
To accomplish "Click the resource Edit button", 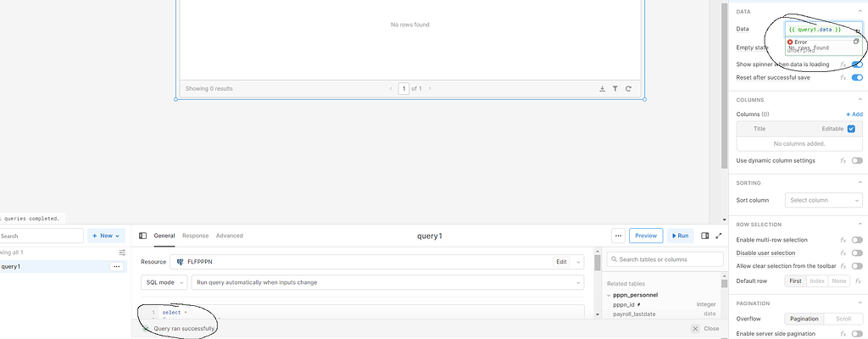I will point(561,262).
